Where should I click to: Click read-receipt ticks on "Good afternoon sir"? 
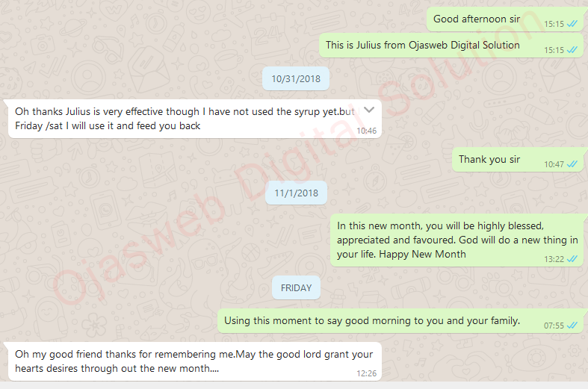572,24
